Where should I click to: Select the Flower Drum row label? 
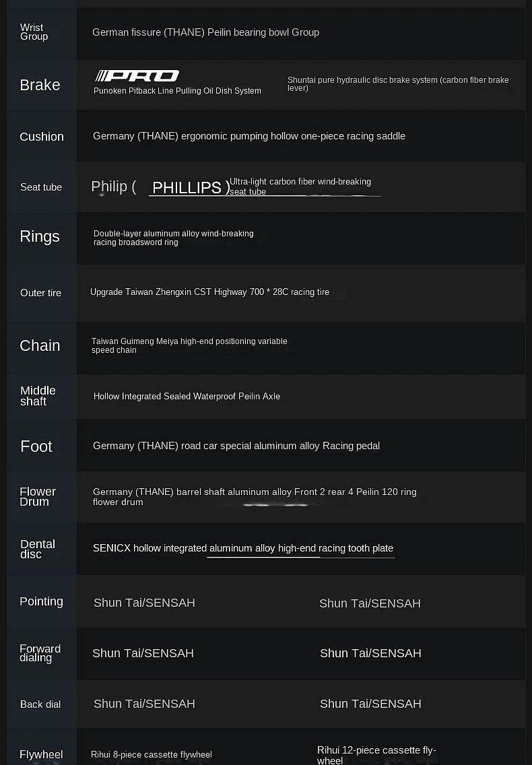(38, 497)
